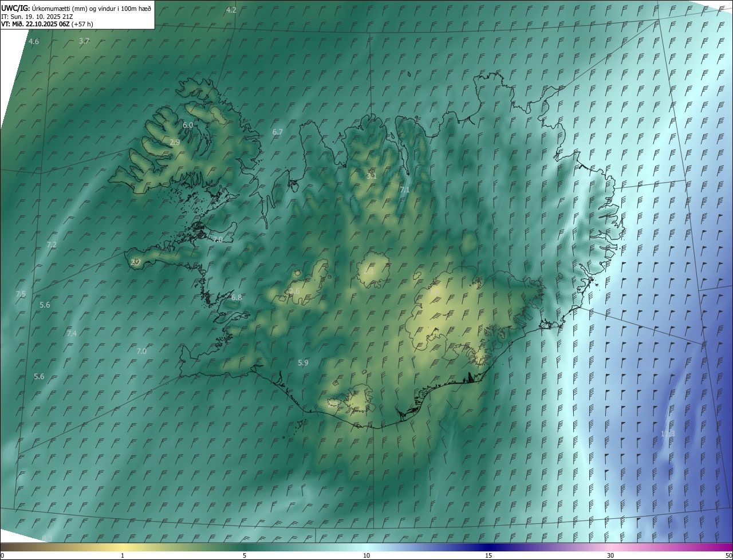Click the 2.9 value on Snæfellsnes peninsula
Image resolution: width=733 pixels, height=560 pixels.
tap(136, 262)
